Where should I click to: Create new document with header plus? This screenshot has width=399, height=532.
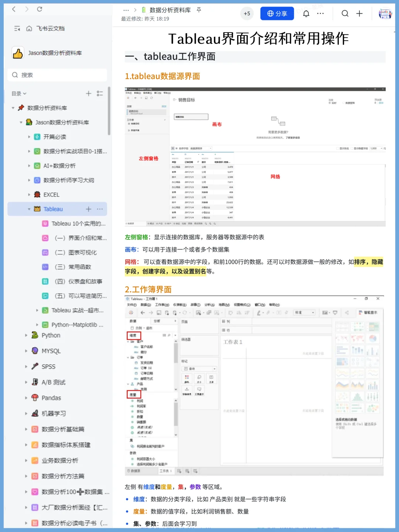coord(359,14)
